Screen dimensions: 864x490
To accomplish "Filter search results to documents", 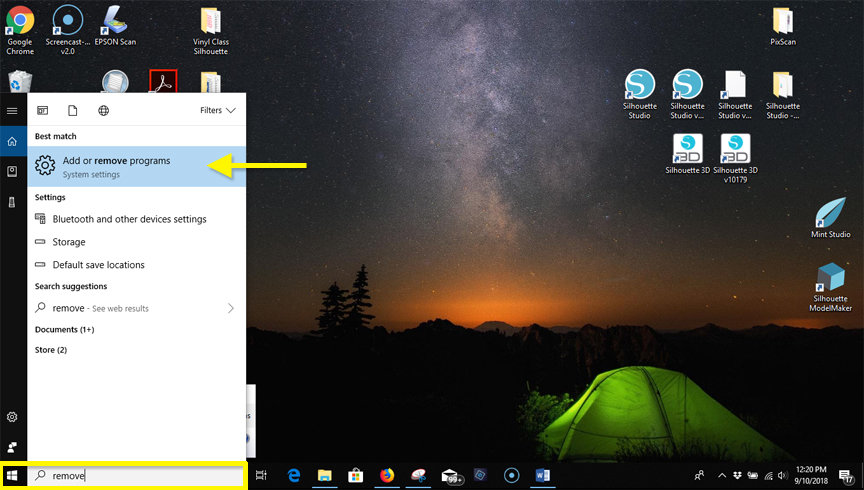I will (x=72, y=110).
